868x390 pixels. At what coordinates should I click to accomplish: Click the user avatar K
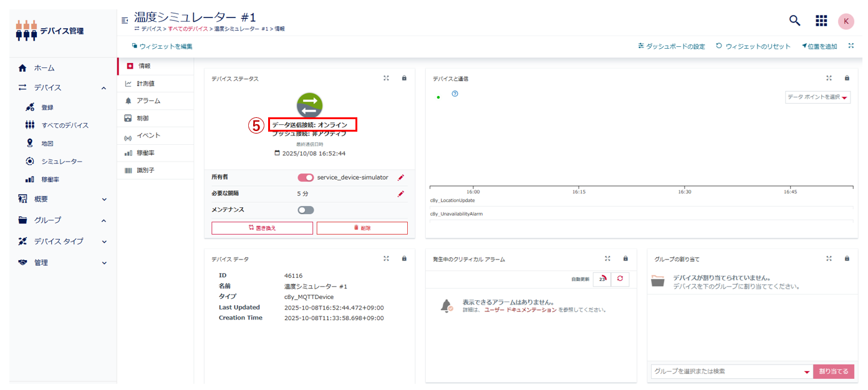point(846,21)
